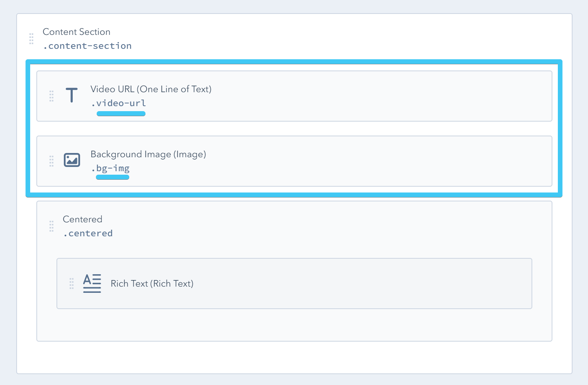Open the Centered group
Image resolution: width=588 pixels, height=385 pixels.
pyautogui.click(x=82, y=219)
